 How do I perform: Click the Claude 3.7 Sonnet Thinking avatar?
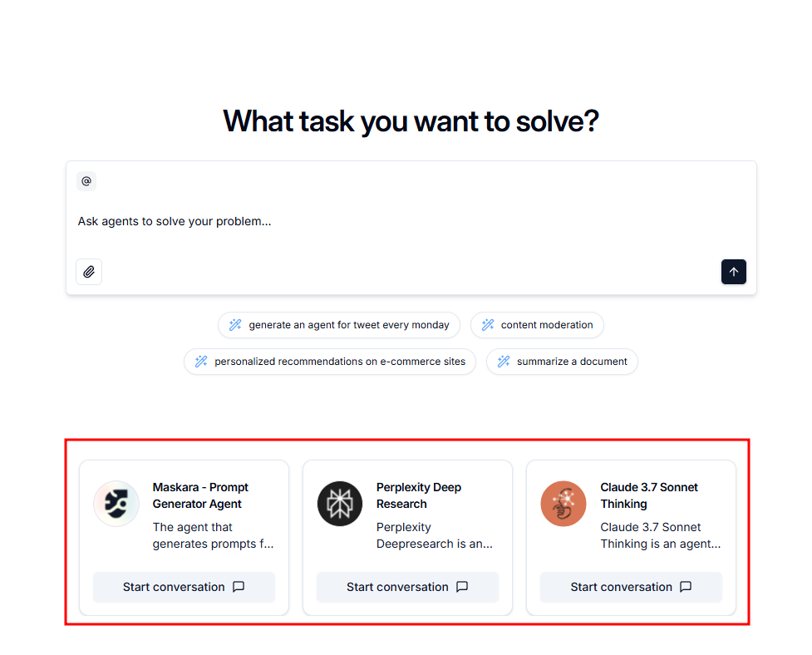pos(563,503)
